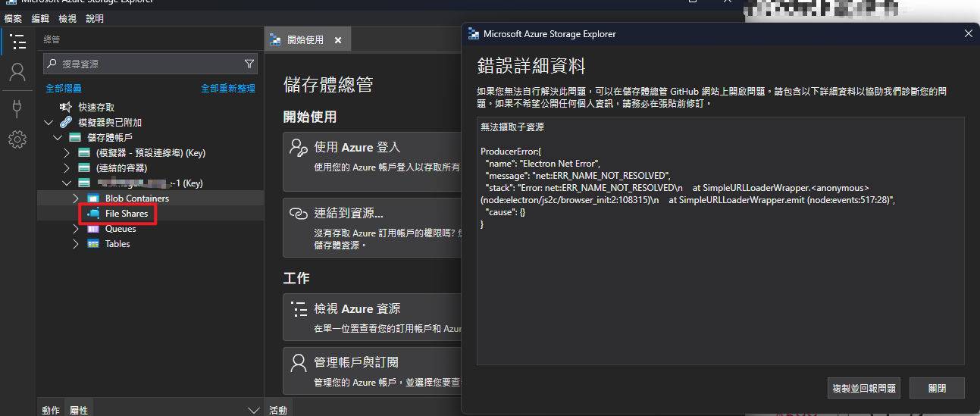Screen dimensions: 980x416
Task: Open the 檢視 menu
Action: point(67,18)
